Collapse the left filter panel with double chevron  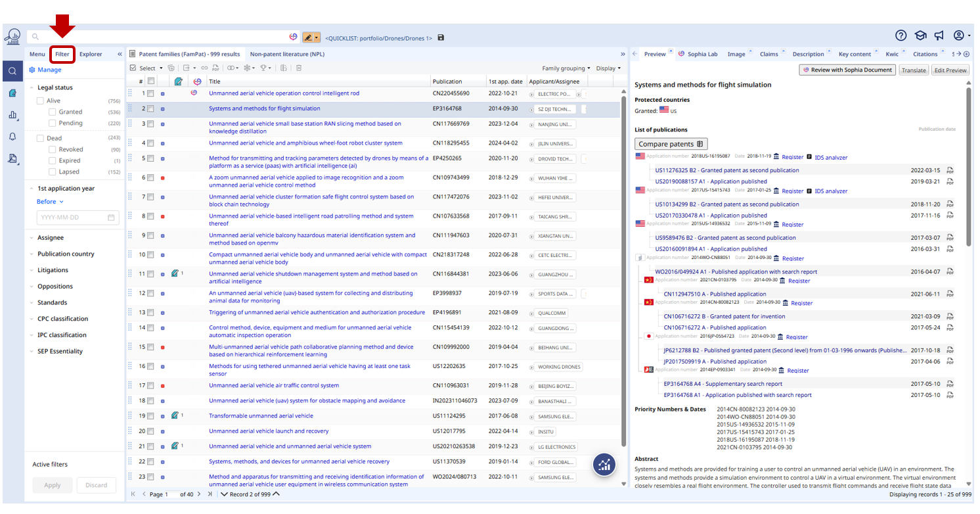coord(120,54)
